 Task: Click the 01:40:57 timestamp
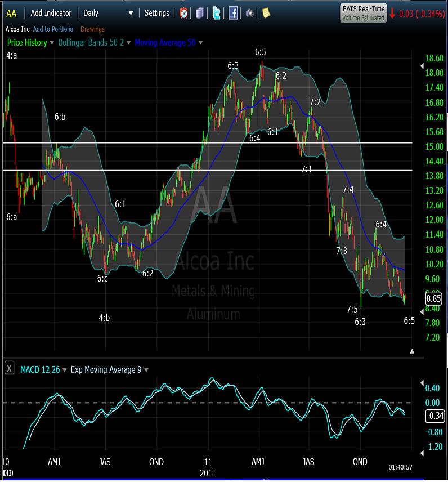point(400,467)
